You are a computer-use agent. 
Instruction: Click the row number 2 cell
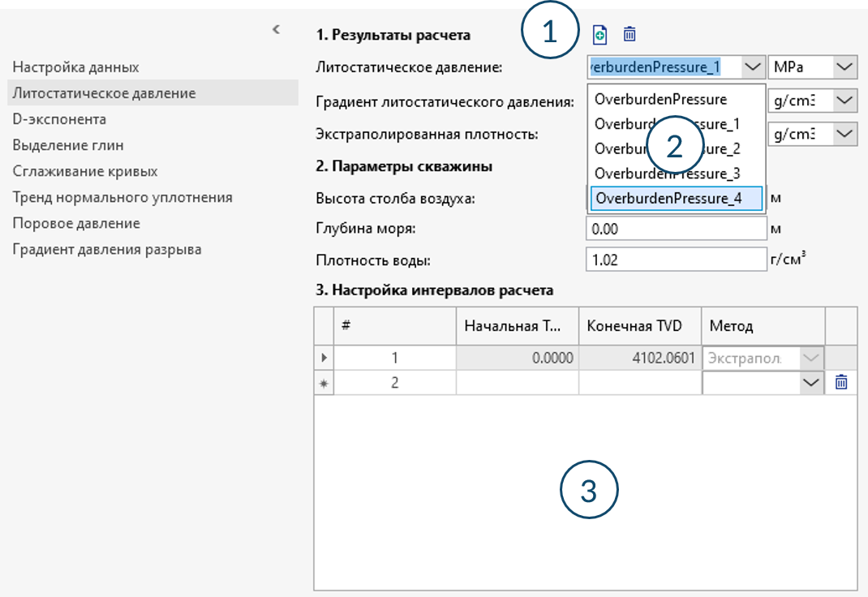(395, 383)
